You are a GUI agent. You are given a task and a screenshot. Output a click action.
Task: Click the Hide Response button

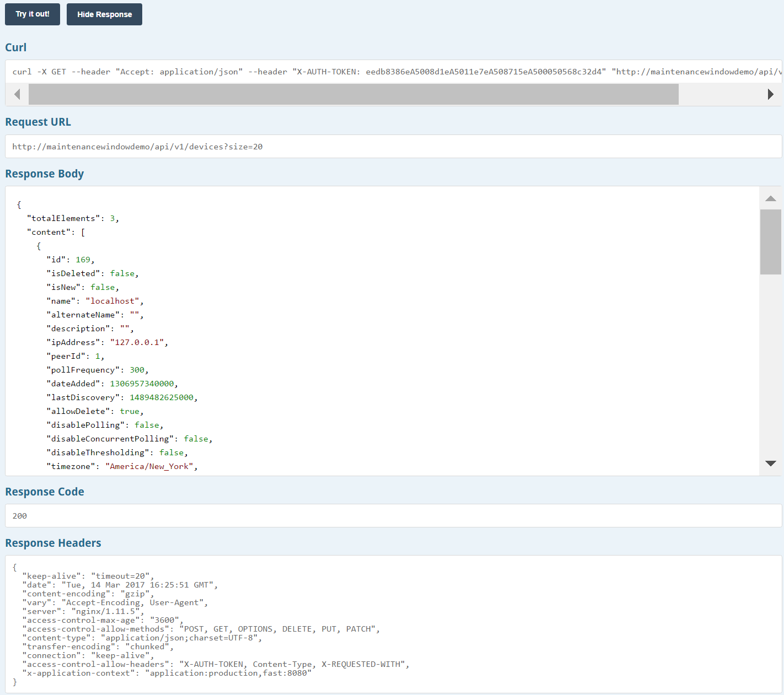pos(104,14)
